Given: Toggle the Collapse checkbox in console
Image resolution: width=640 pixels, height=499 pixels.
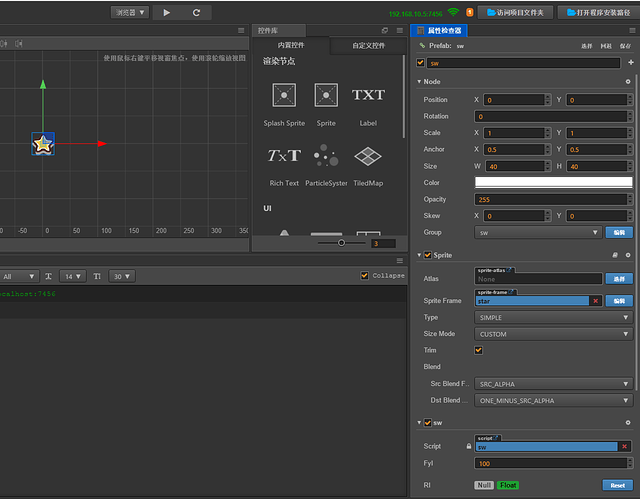Looking at the screenshot, I should click(363, 276).
